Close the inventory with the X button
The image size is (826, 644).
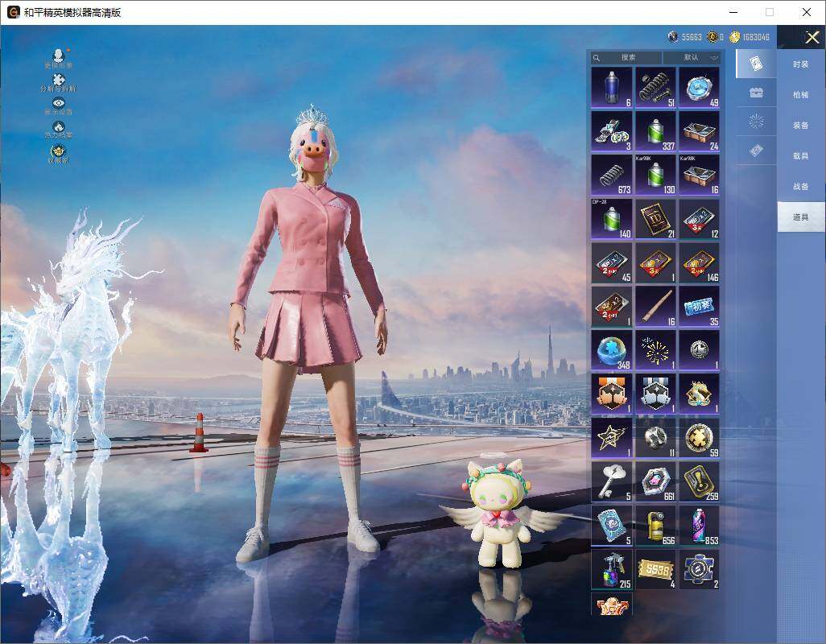(812, 37)
